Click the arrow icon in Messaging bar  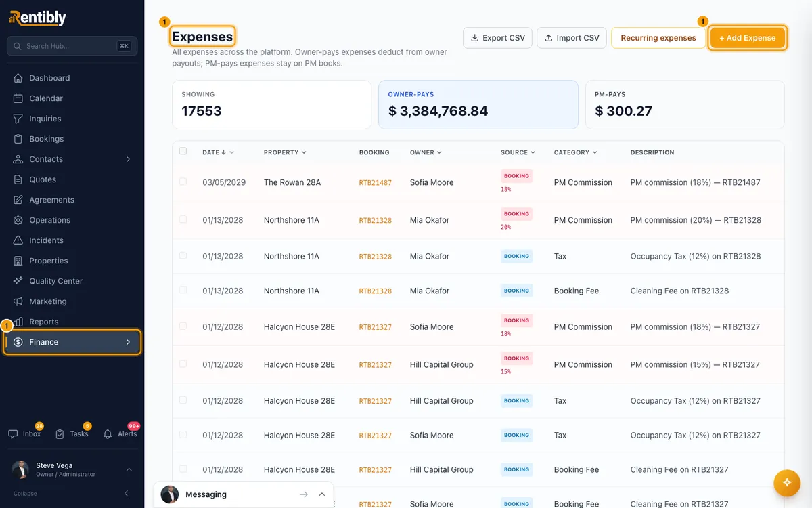304,494
